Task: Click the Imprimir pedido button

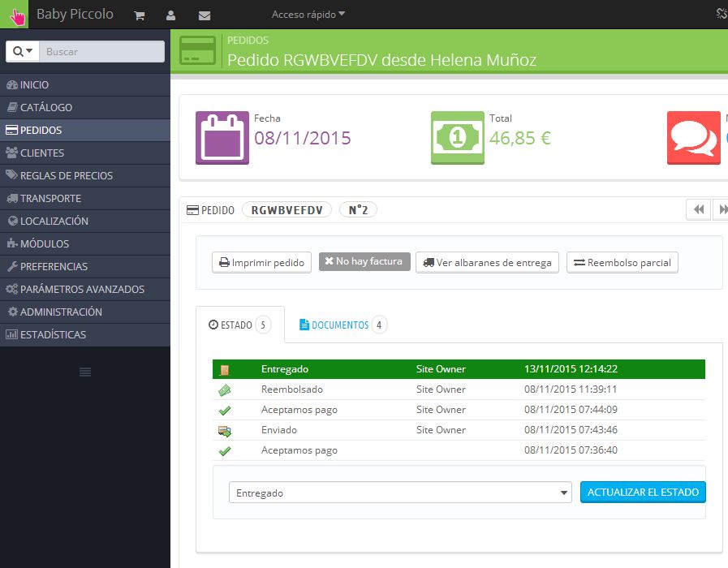Action: 262,263
